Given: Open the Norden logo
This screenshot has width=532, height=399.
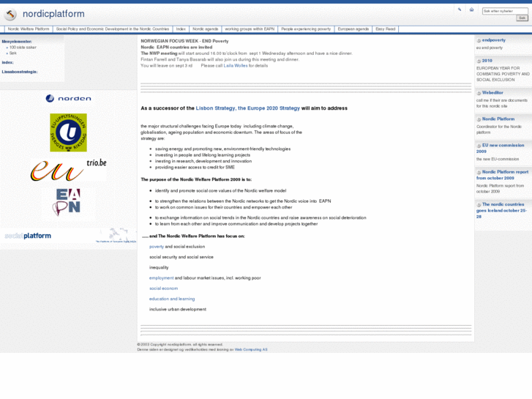Looking at the screenshot, I should 68,99.
